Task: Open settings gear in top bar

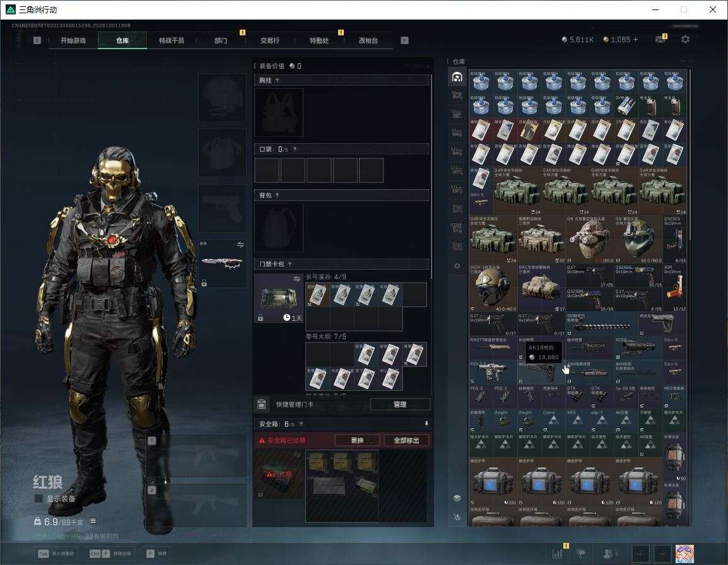Action: [x=685, y=40]
